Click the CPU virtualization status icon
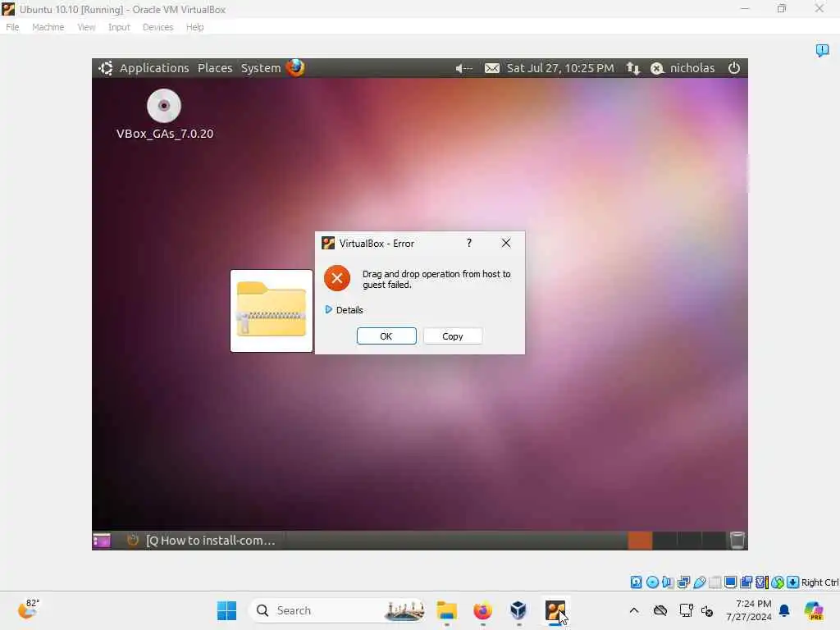The image size is (840, 630). click(x=762, y=582)
